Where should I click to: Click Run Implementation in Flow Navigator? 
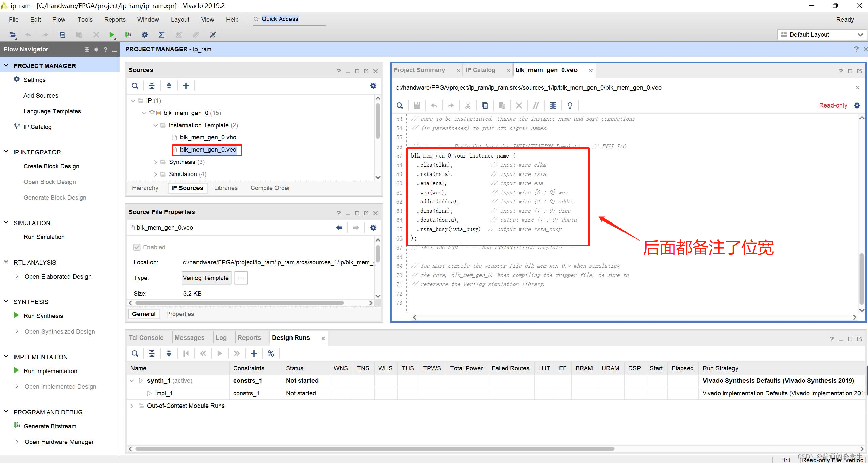click(x=50, y=371)
